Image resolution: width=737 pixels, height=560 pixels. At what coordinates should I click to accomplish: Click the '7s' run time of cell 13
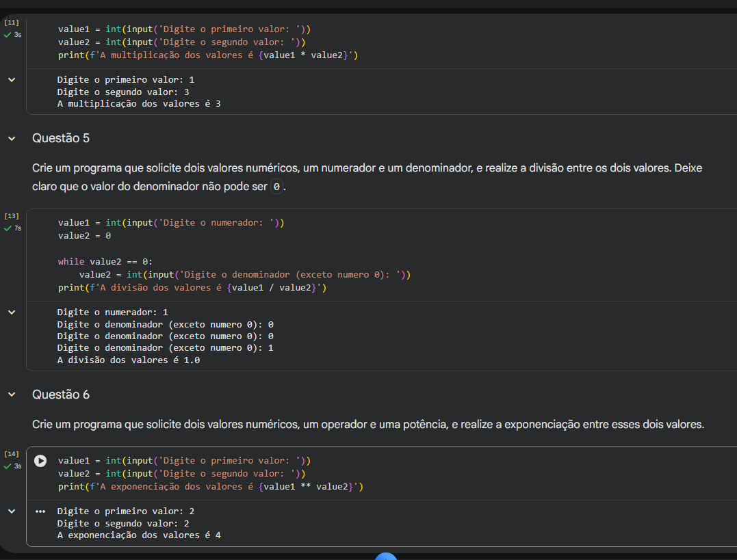tap(18, 228)
